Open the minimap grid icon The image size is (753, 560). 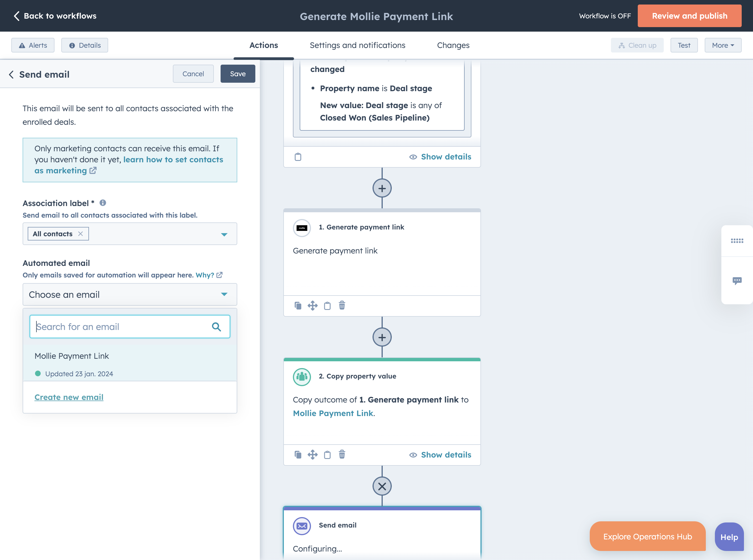pyautogui.click(x=737, y=241)
